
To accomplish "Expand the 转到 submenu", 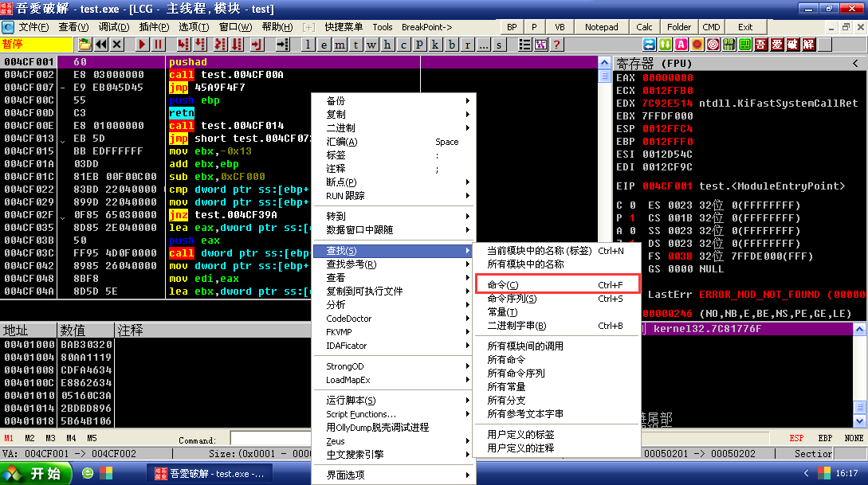I will pos(394,217).
